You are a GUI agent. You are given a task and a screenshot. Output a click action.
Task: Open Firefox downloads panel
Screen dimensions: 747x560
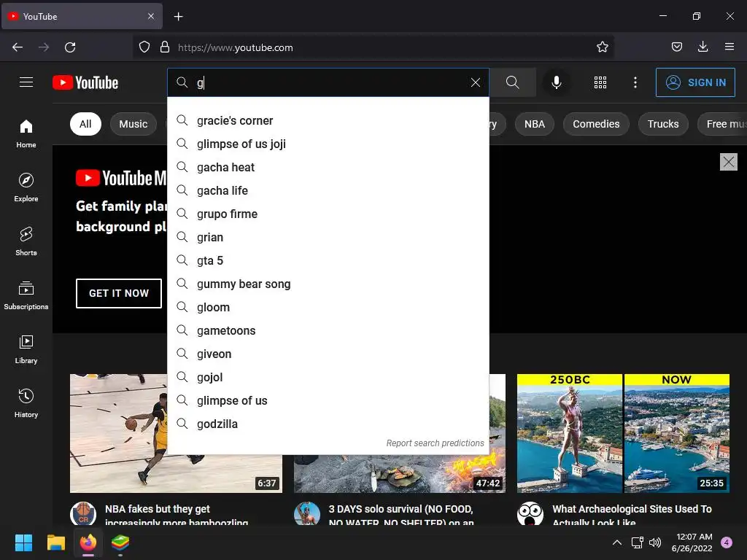coord(703,47)
